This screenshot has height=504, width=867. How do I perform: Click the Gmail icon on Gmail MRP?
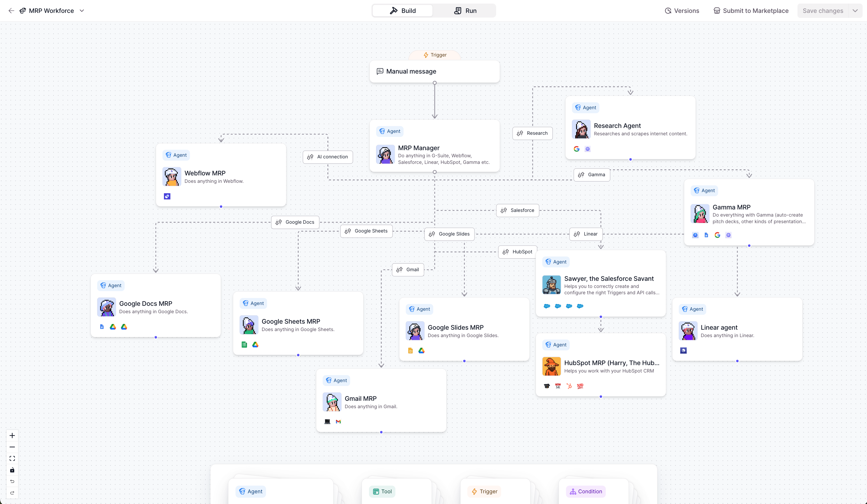point(338,421)
